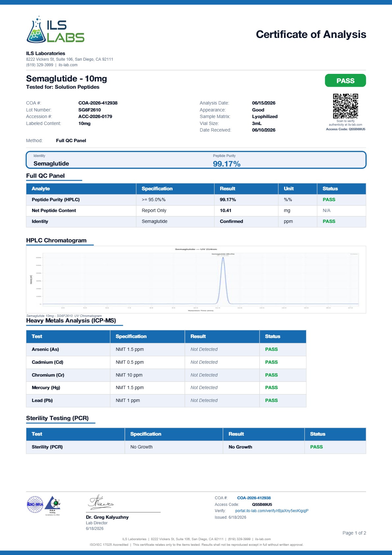Click the Sterility Testing (PCR) heading
The height and width of the screenshot is (555, 392).
(x=58, y=418)
